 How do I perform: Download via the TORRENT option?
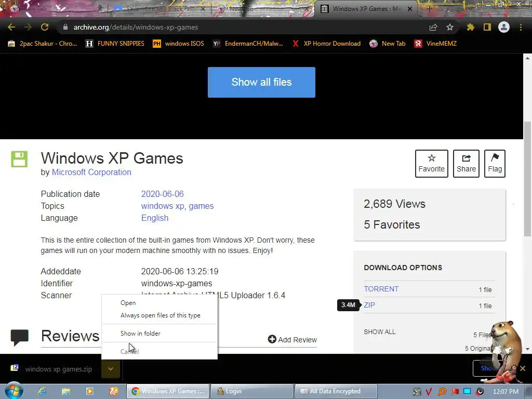(381, 289)
